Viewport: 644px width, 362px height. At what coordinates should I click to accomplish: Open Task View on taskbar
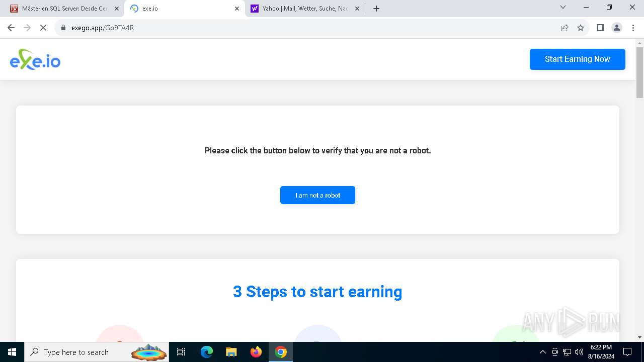182,352
